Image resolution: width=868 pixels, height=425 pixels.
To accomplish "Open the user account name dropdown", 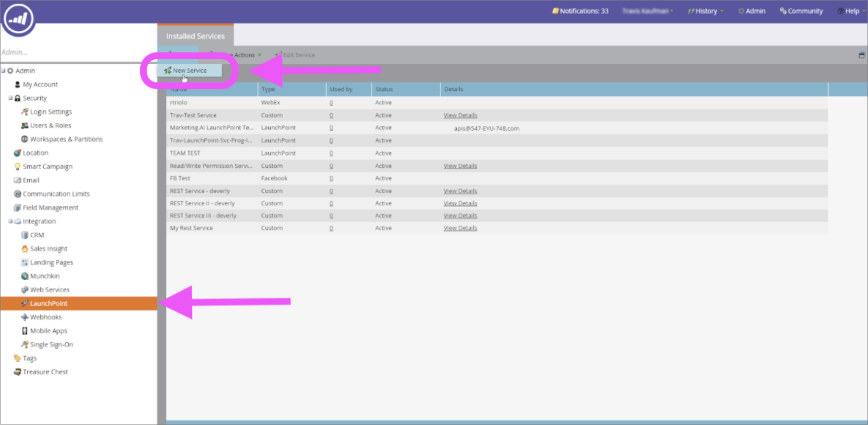I will tap(647, 11).
